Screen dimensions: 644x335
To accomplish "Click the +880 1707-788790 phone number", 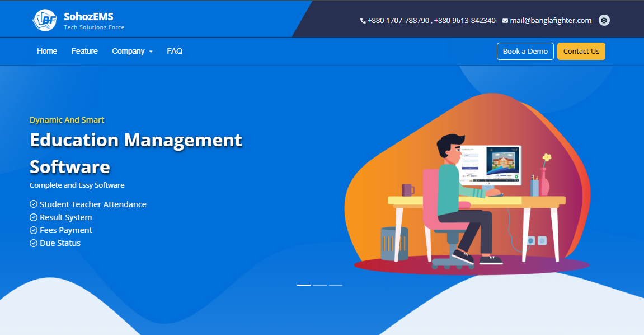I will click(398, 21).
